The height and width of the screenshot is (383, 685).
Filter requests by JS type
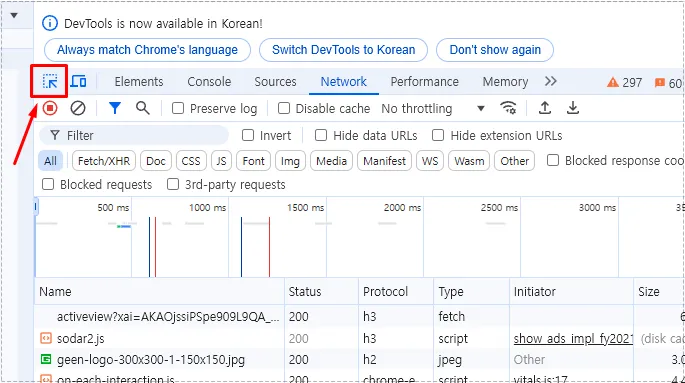pyautogui.click(x=221, y=161)
